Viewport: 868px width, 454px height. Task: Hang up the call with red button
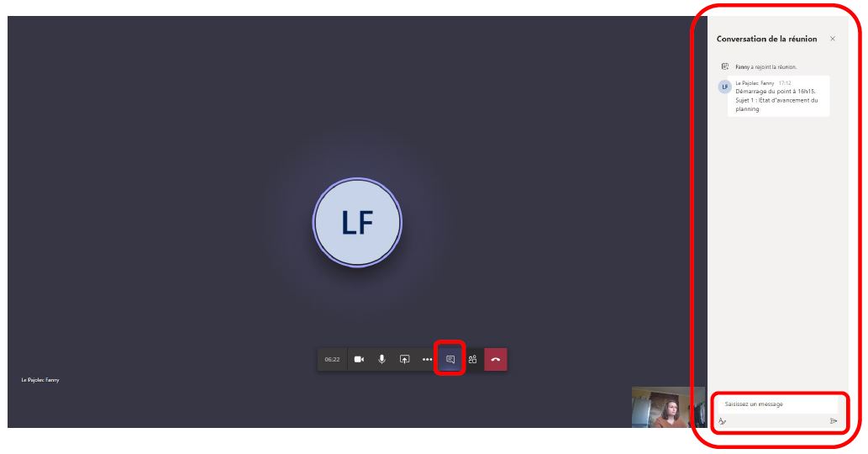[x=496, y=359]
